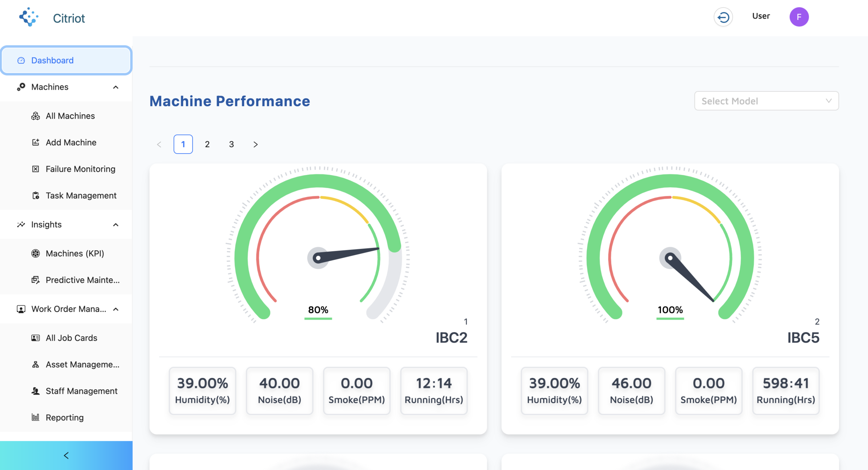Click the IBC2 80% performance gauge
The height and width of the screenshot is (470, 868).
318,245
